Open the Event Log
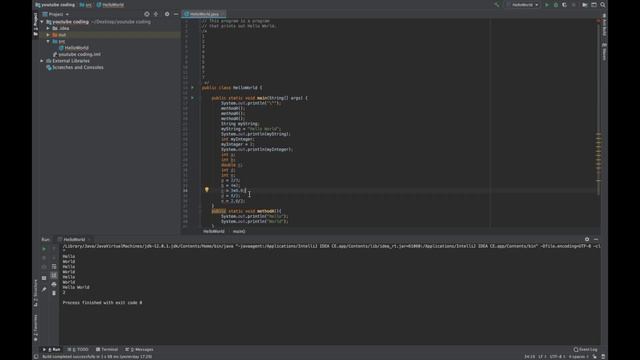 click(x=585, y=349)
